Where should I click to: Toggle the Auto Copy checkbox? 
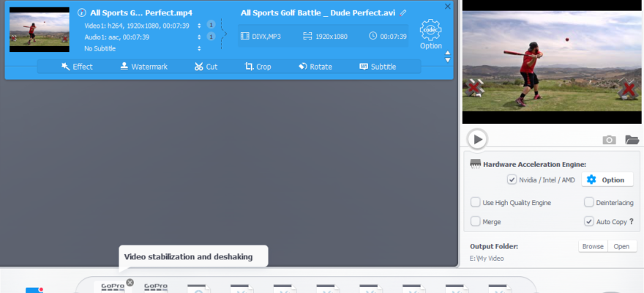[589, 221]
